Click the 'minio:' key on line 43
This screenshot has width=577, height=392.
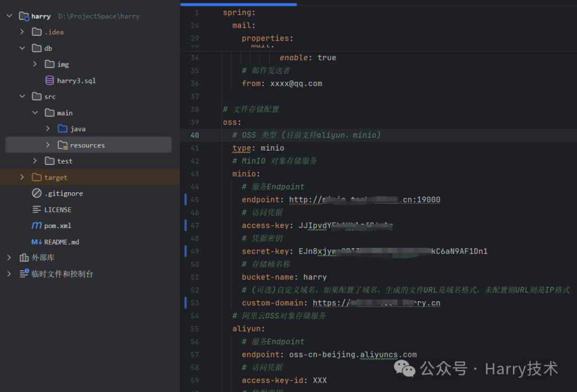click(x=246, y=174)
